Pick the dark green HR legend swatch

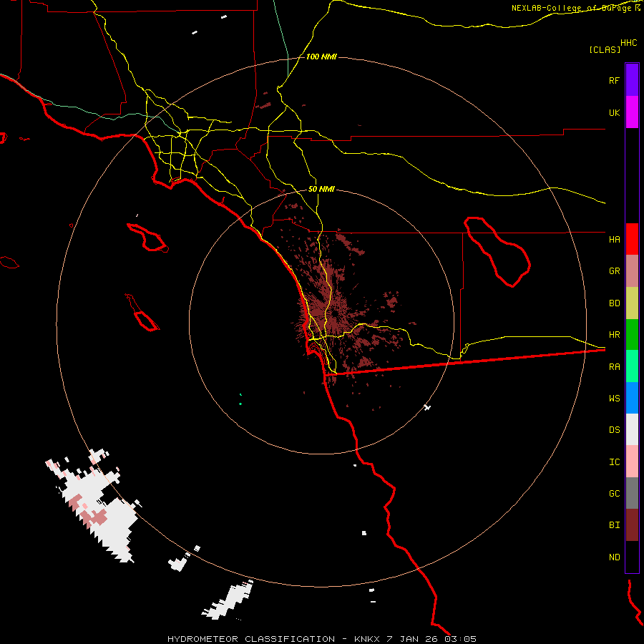[x=632, y=335]
